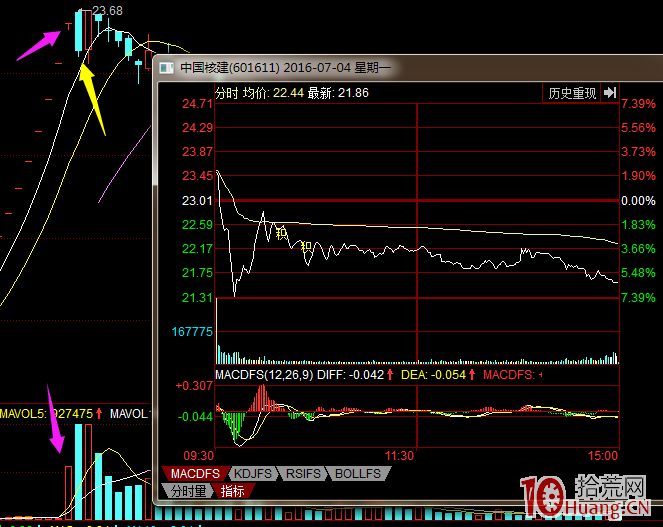Image resolution: width=663 pixels, height=527 pixels.
Task: Click the 最新: 21.86 value
Action: click(x=338, y=93)
